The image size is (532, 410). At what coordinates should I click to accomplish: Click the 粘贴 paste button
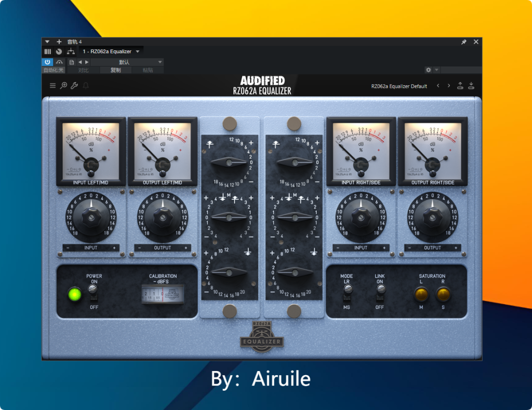[148, 70]
